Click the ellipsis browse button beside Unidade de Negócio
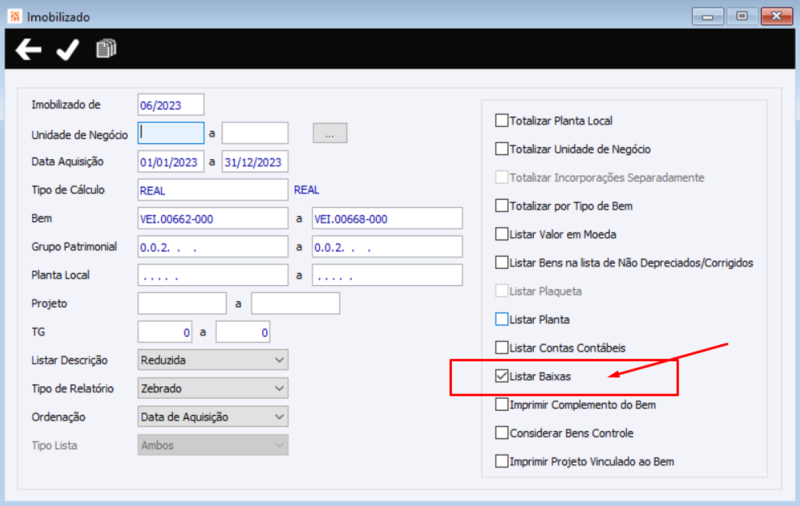The image size is (800, 506). pos(330,133)
